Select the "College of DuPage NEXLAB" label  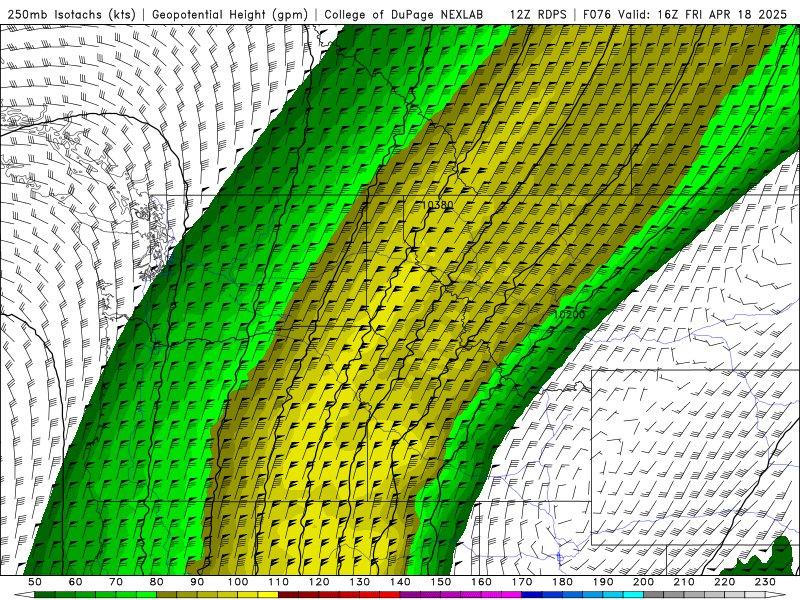pyautogui.click(x=403, y=15)
